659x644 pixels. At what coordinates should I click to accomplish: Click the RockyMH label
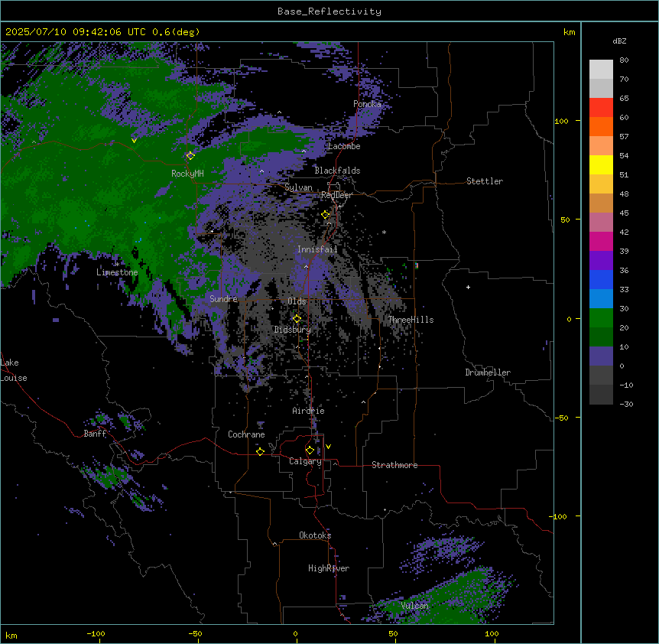pos(187,174)
